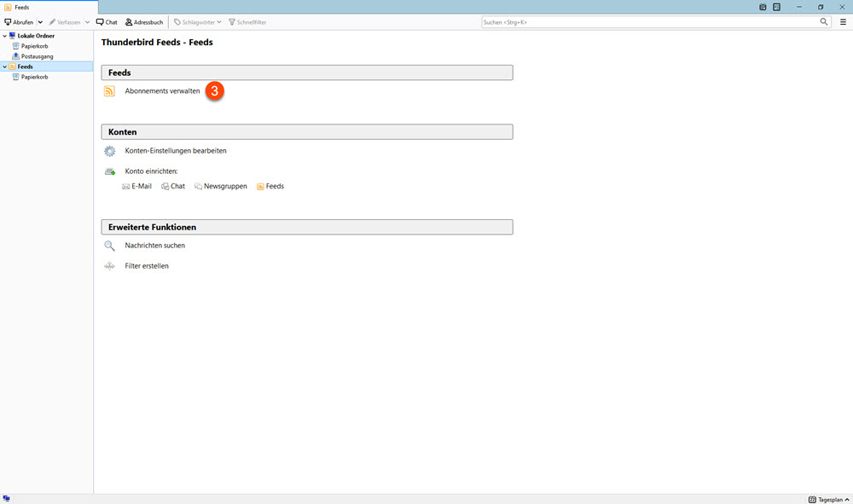Click the Abonnements verwalten link
The image size is (853, 504).
coord(162,91)
